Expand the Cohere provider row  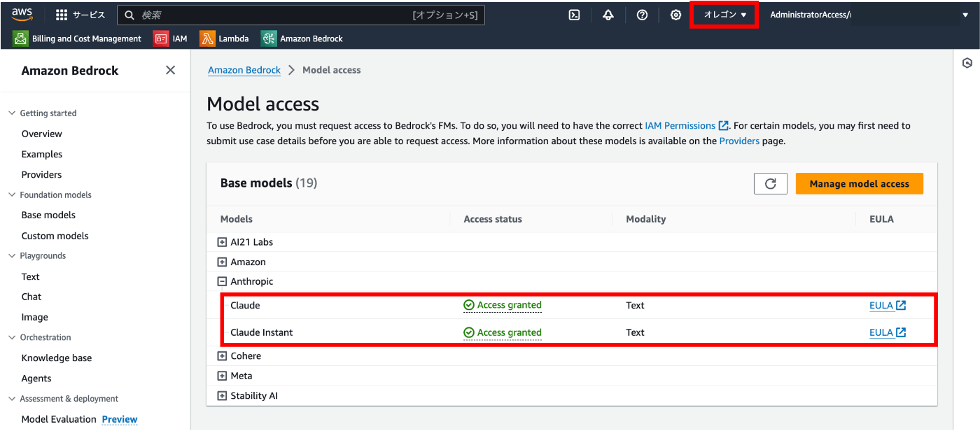click(x=222, y=355)
